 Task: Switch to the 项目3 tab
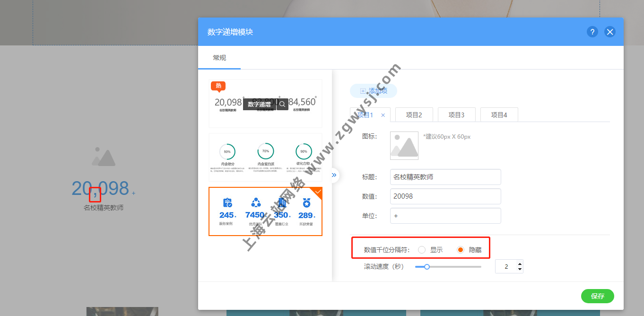pyautogui.click(x=456, y=114)
